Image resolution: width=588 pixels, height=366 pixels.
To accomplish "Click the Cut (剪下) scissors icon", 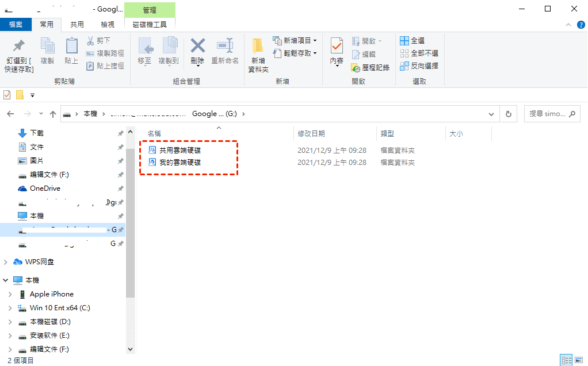I will pos(90,40).
